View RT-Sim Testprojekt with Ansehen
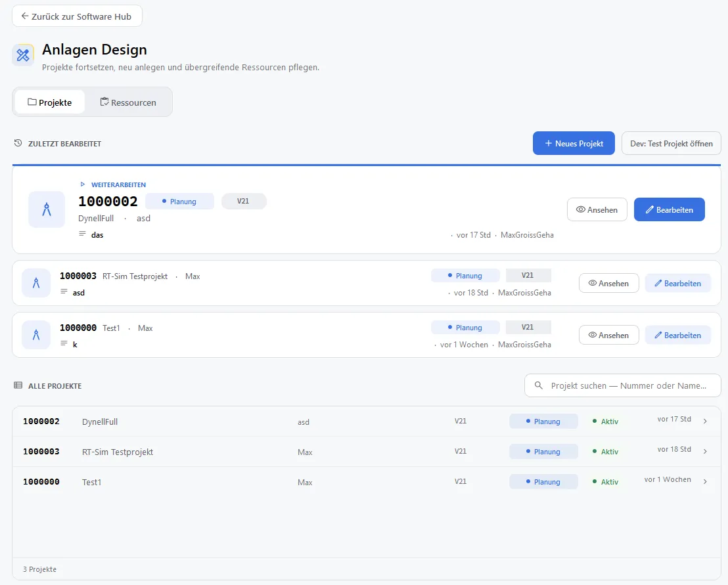Viewport: 728px width, 585px height. click(608, 283)
